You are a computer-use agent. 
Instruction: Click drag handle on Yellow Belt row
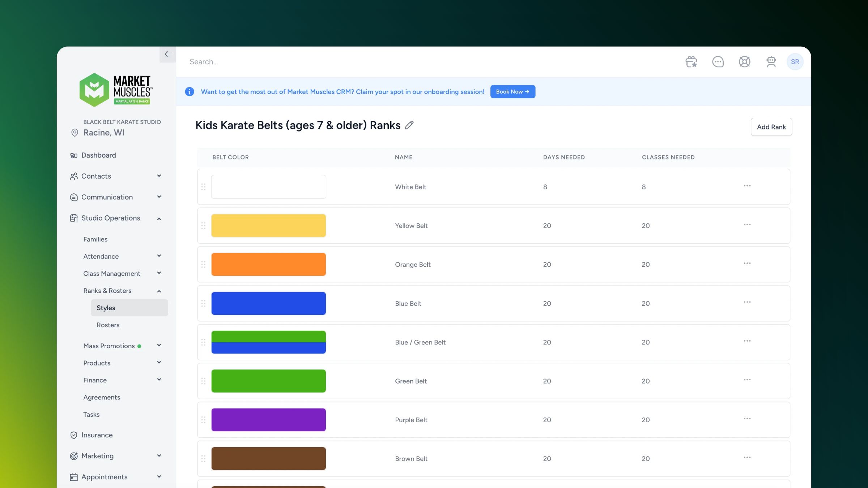pyautogui.click(x=203, y=226)
